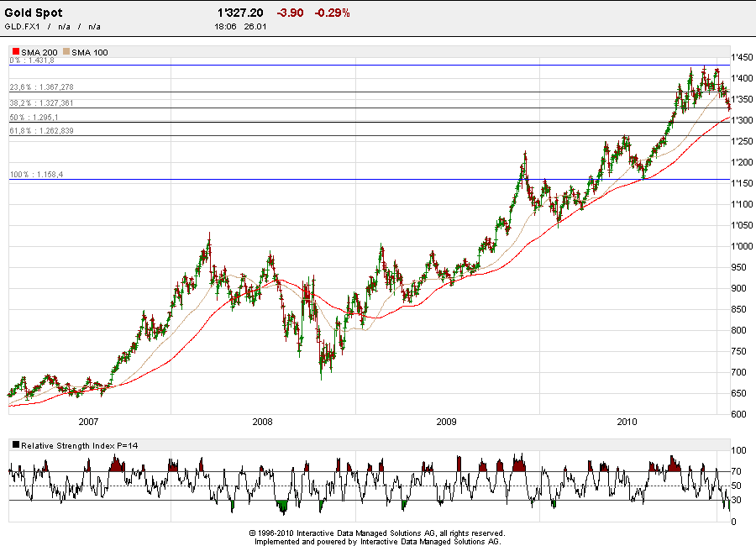The image size is (756, 546).
Task: Click the GLD.FX1 ticker symbol
Action: tap(21, 26)
